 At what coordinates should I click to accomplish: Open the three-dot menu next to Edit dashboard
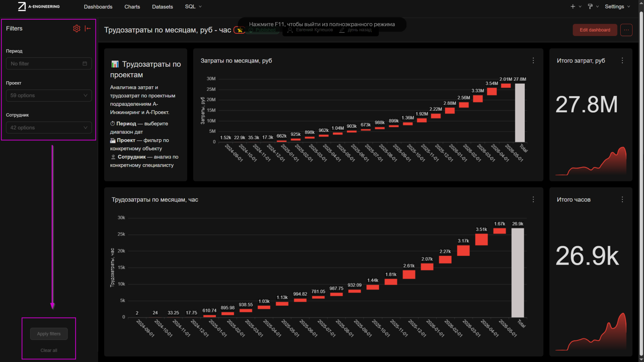click(x=626, y=30)
